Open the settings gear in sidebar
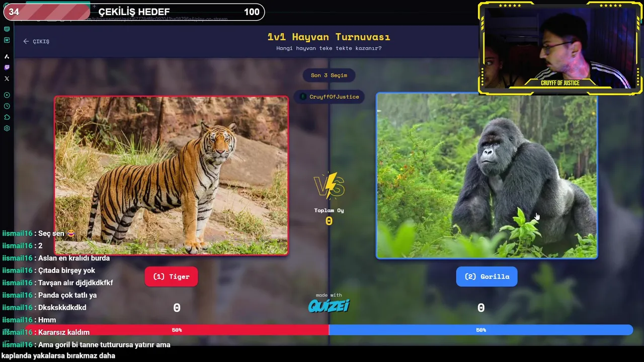 pos(7,128)
